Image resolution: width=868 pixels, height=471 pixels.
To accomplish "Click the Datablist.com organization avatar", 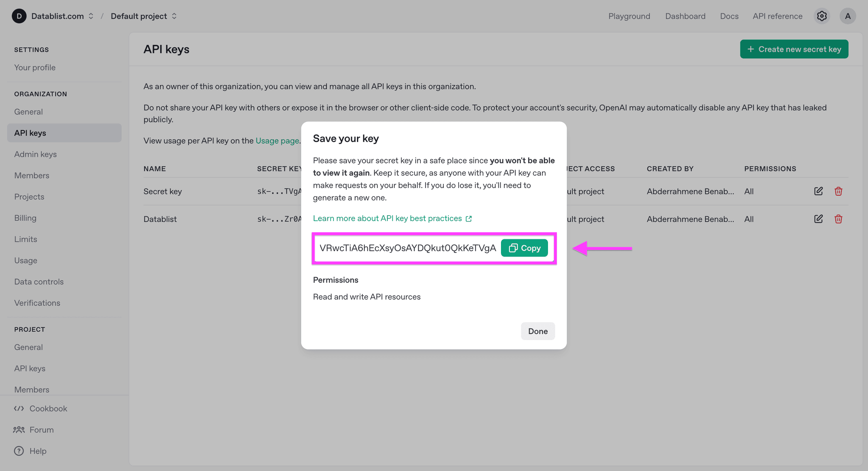I will coord(19,16).
